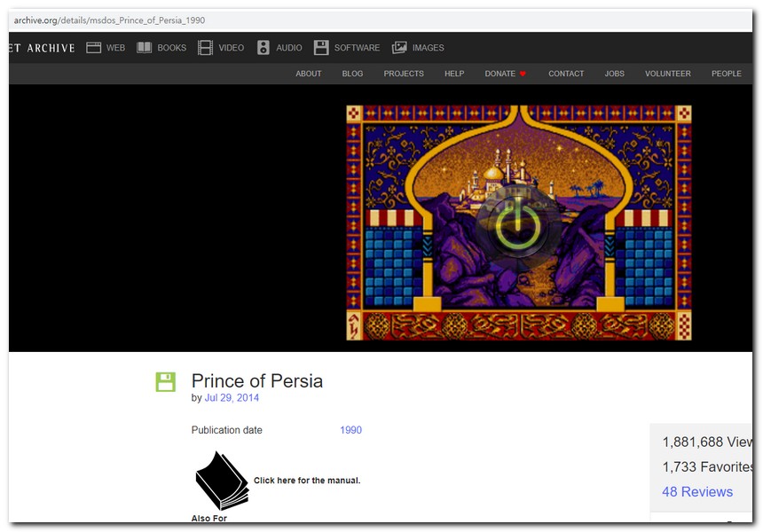Screen dimensions: 763x532
Task: Click the green floppy disk item icon
Action: point(166,382)
